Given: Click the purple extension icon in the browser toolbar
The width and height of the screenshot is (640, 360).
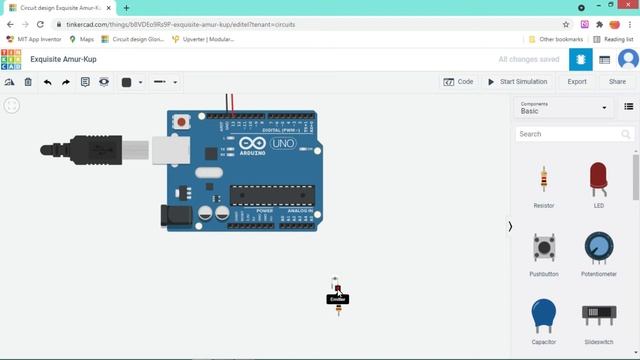Looking at the screenshot, I should 584,24.
